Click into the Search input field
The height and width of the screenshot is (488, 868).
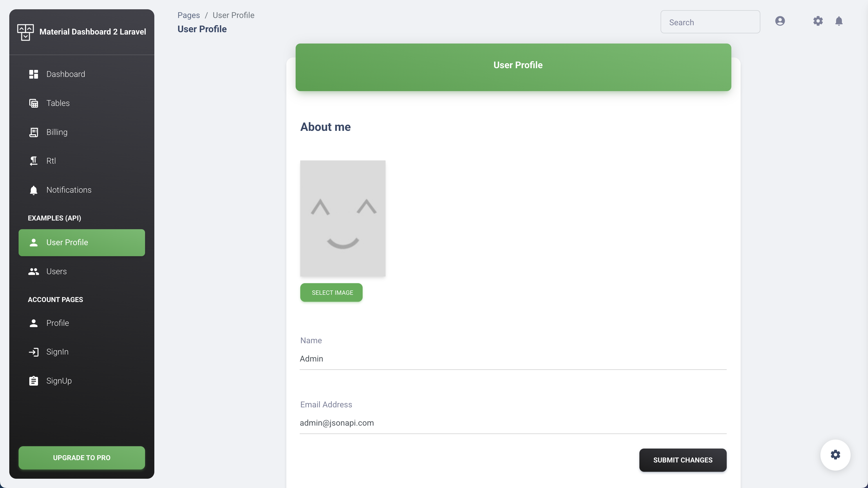[x=710, y=22]
